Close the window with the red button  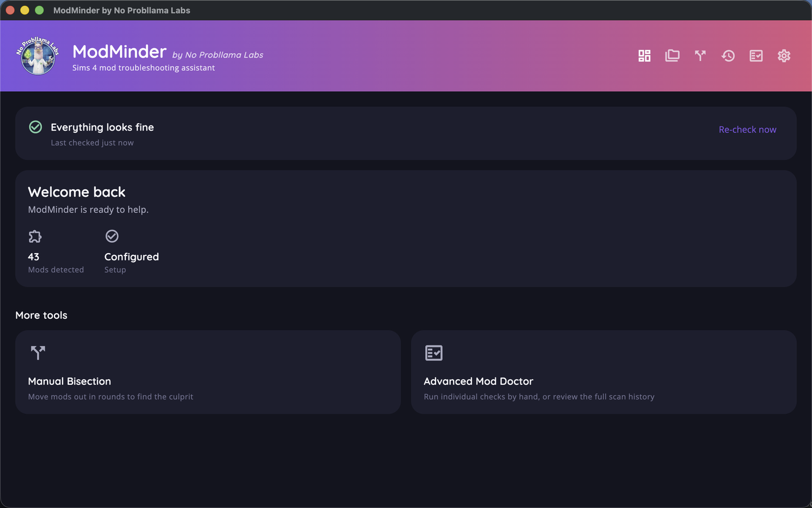coord(10,10)
